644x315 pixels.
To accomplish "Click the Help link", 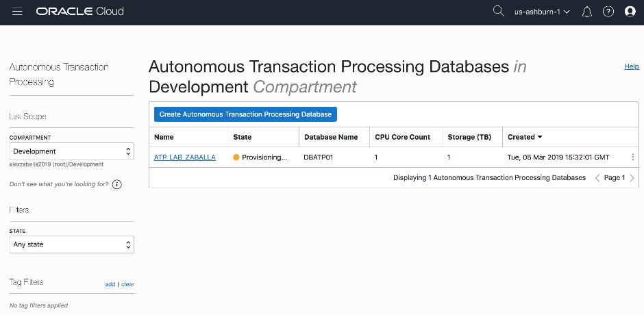I will [631, 66].
